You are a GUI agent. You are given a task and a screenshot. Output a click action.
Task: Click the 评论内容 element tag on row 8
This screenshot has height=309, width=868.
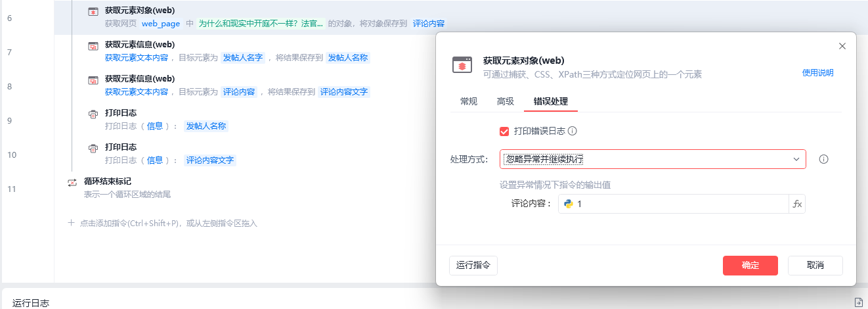[238, 92]
